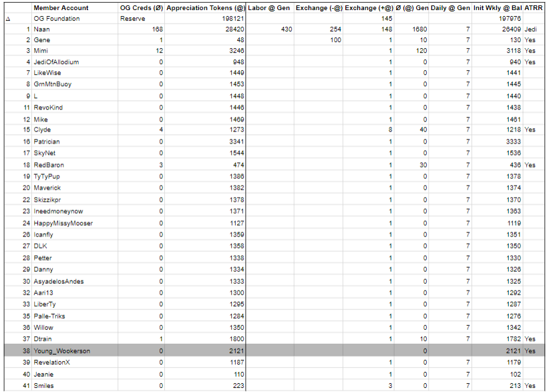
Task: Click Naan's Jedi ATRR value
Action: tap(530, 29)
